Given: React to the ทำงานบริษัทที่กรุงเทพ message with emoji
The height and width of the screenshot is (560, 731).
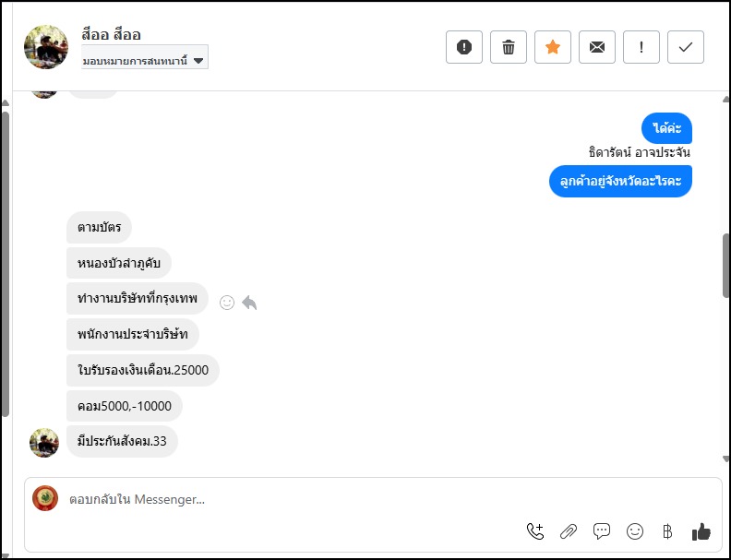Looking at the screenshot, I should pyautogui.click(x=227, y=303).
